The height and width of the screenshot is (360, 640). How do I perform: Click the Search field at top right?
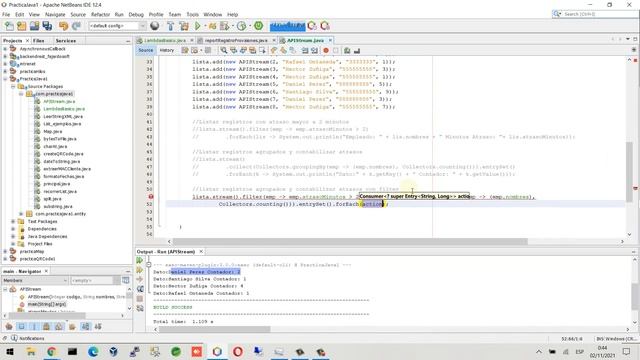[x=595, y=14]
